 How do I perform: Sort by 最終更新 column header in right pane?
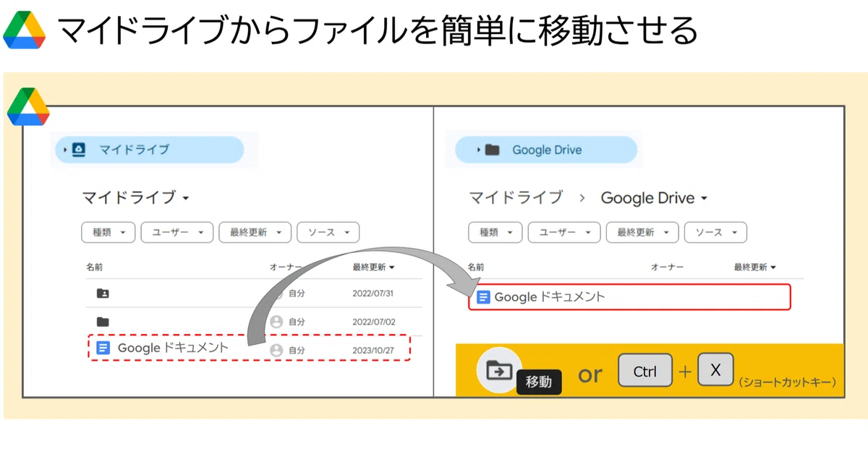(754, 267)
